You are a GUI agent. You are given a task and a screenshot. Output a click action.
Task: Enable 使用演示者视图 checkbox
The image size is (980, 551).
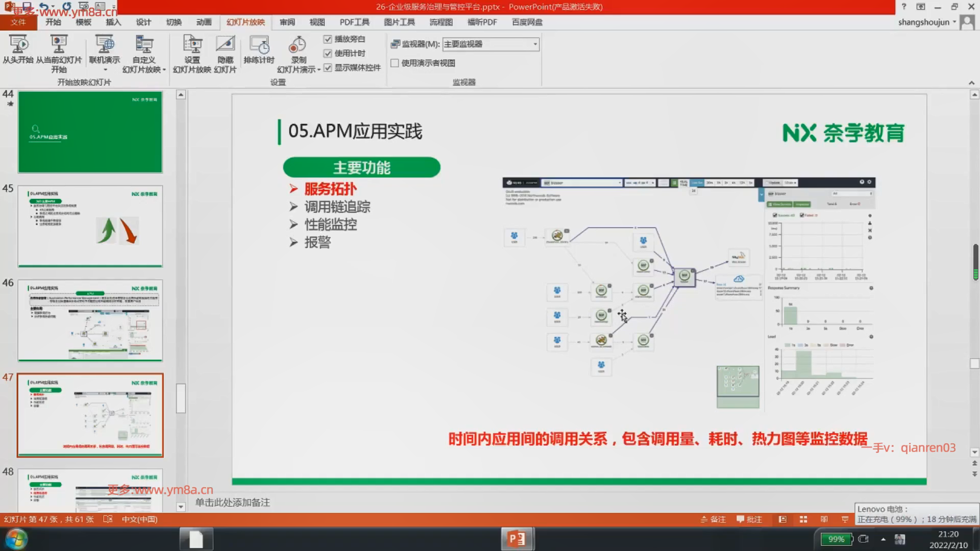(x=395, y=63)
